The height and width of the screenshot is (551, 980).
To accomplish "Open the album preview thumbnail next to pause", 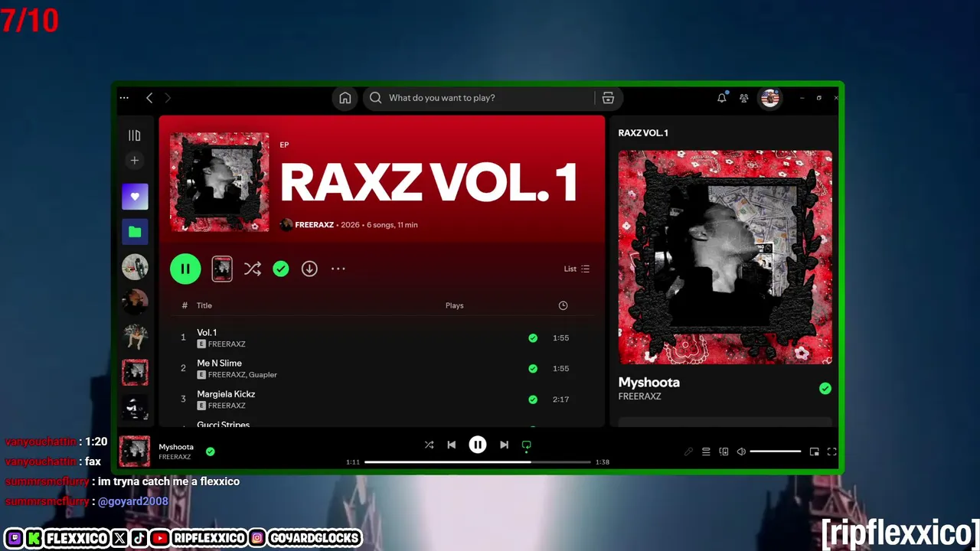I will [x=222, y=269].
